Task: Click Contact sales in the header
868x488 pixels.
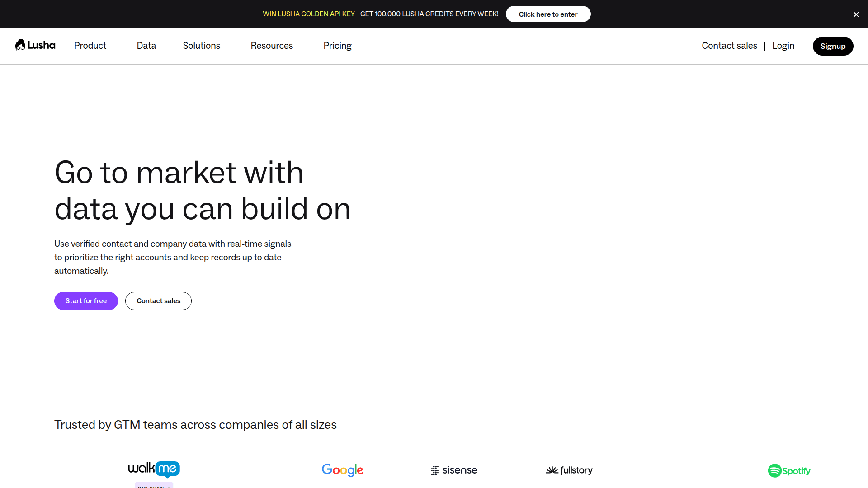Action: tap(729, 46)
